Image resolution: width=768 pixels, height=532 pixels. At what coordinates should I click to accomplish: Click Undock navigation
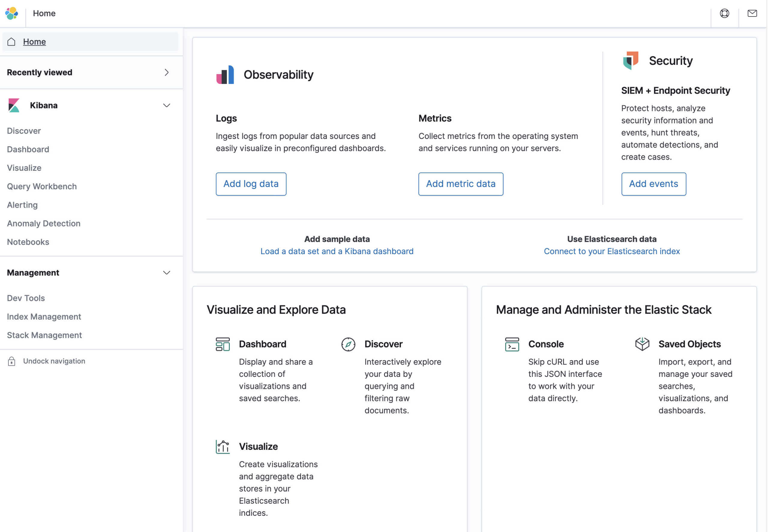tap(54, 361)
